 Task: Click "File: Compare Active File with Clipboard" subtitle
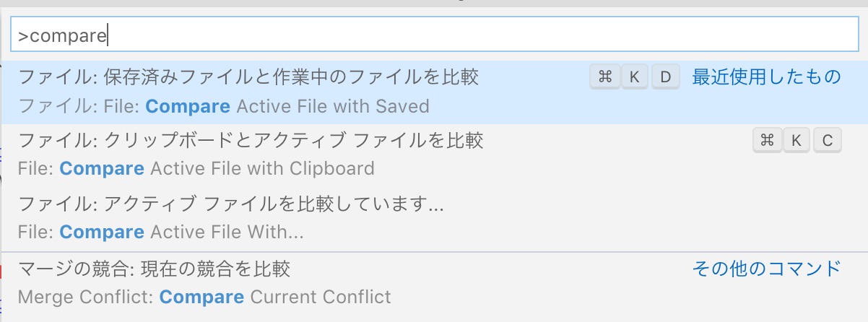[196, 169]
